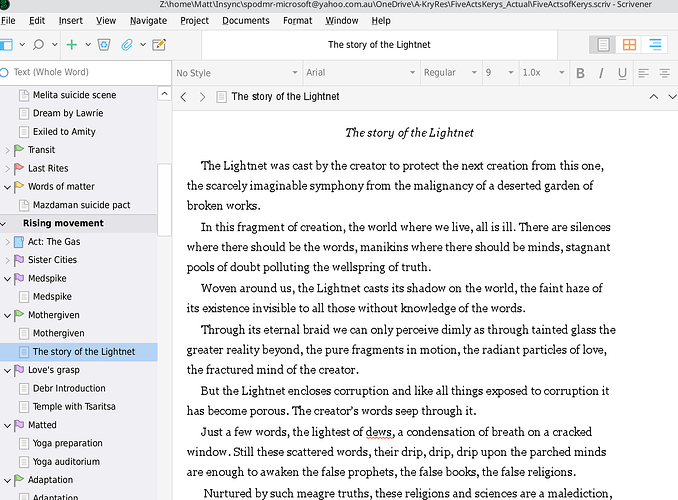Open the Format menu

point(297,20)
